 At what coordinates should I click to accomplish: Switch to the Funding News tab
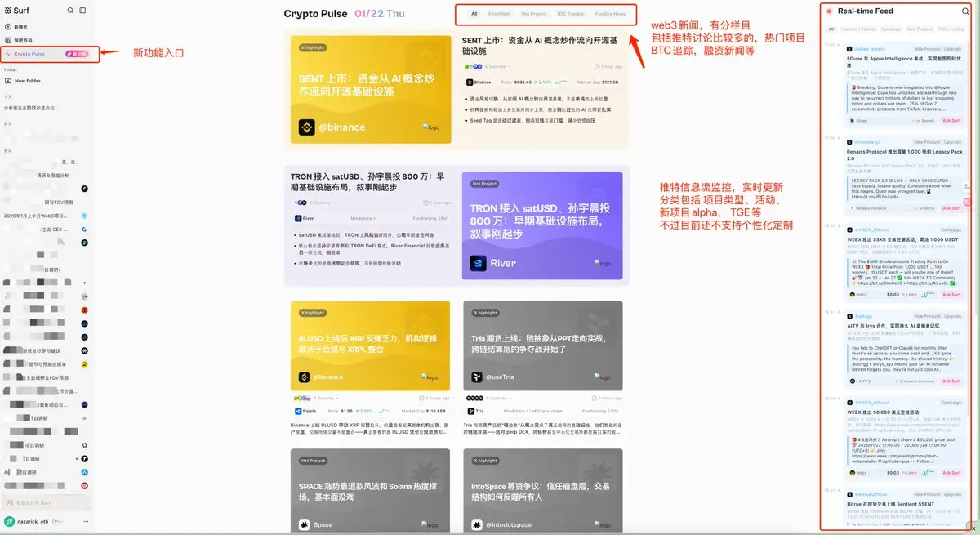[610, 14]
